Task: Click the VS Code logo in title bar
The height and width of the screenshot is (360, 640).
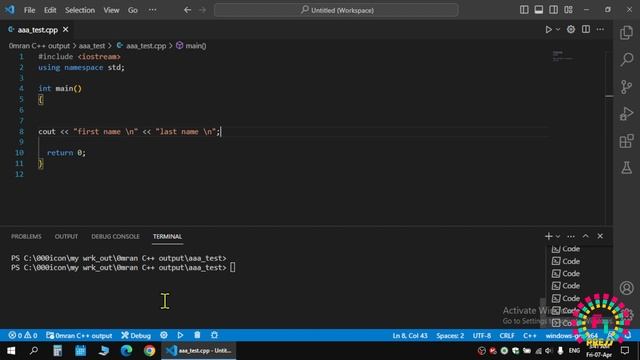Action: pos(10,9)
